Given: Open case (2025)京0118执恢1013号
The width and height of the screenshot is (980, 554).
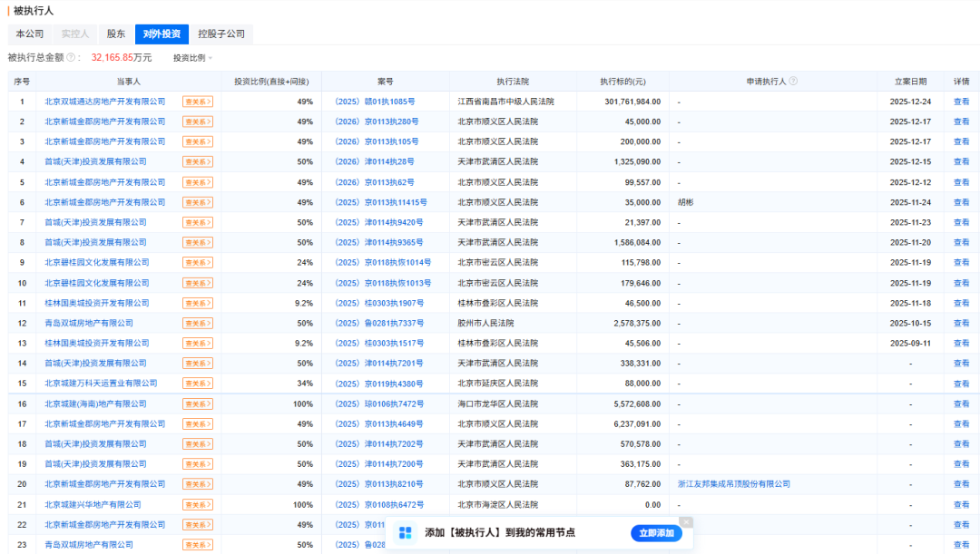Looking at the screenshot, I should [383, 282].
